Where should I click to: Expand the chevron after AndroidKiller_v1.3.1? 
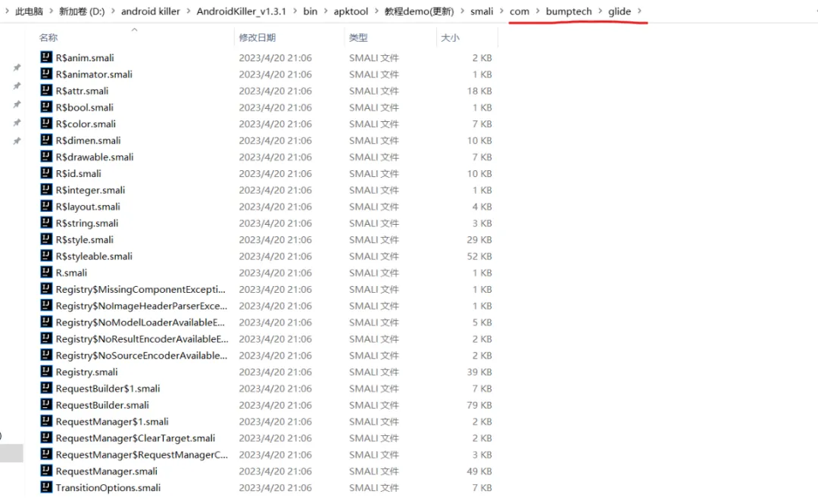[295, 11]
